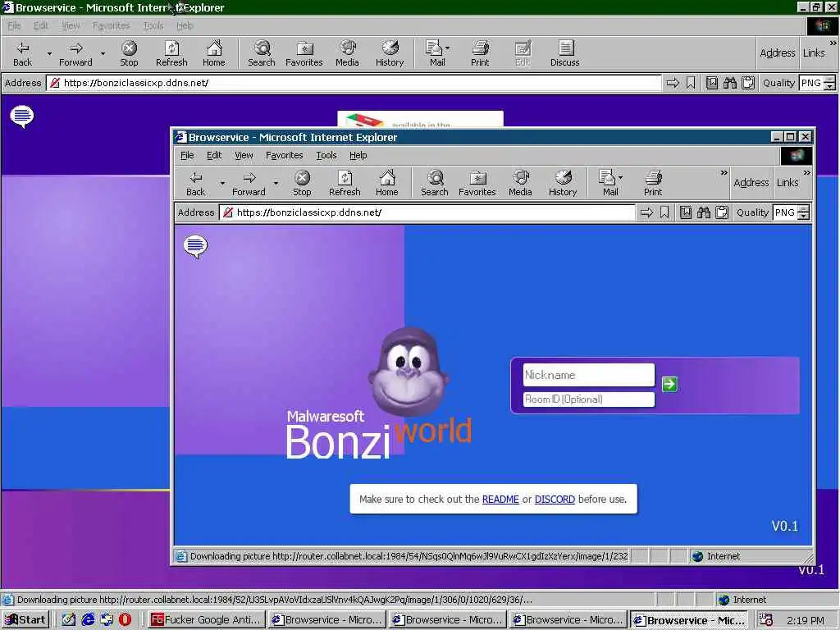
Task: Click the chat bubble icon in background page
Action: [x=22, y=116]
